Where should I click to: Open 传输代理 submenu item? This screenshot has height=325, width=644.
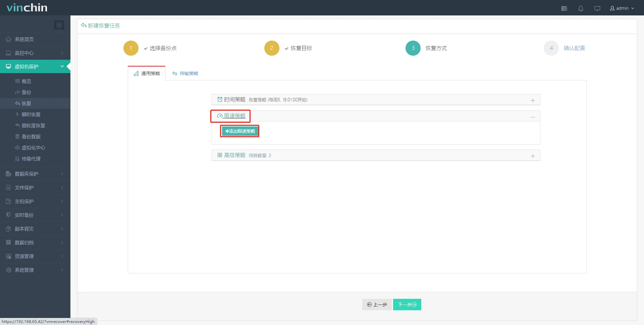coord(35,159)
